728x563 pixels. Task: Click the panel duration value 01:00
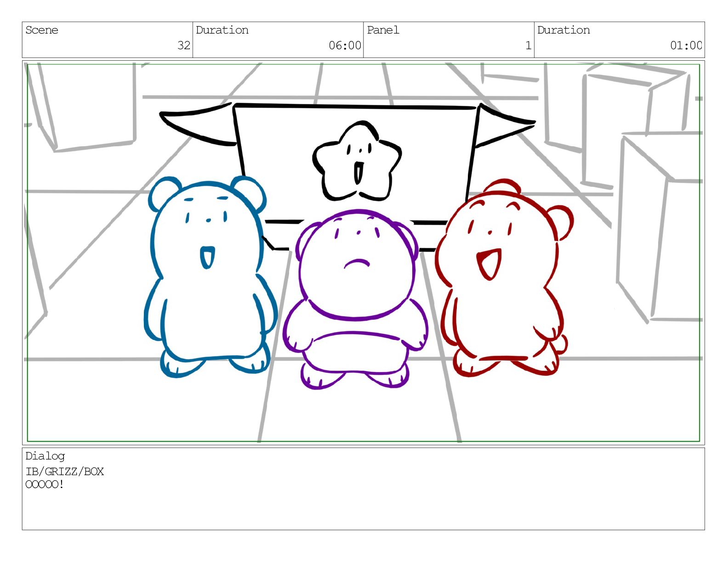(686, 46)
